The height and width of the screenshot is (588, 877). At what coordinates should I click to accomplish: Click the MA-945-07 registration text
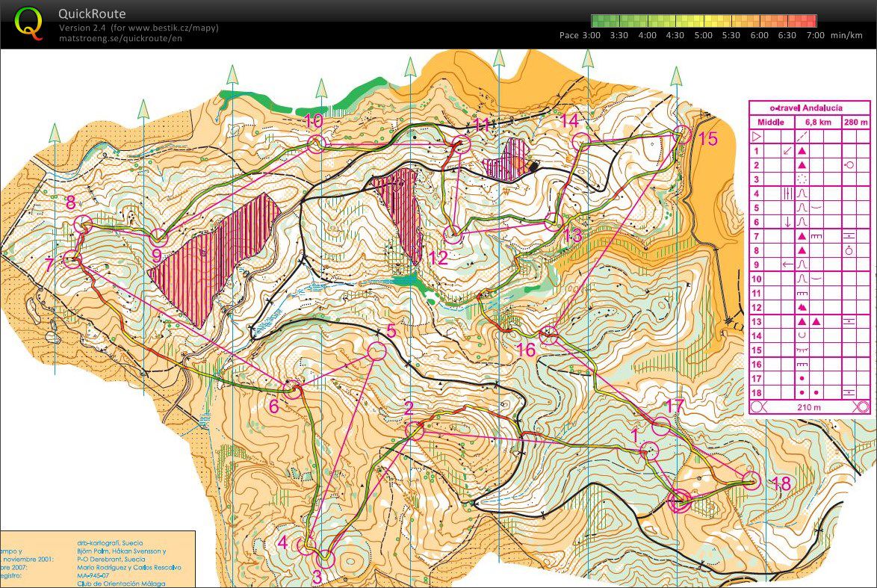tap(93, 575)
